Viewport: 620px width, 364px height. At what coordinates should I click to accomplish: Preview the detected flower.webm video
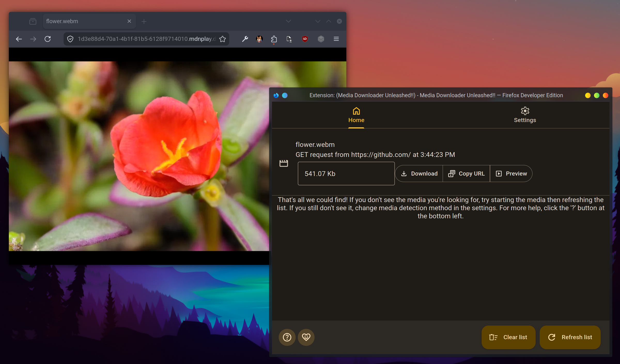click(511, 173)
